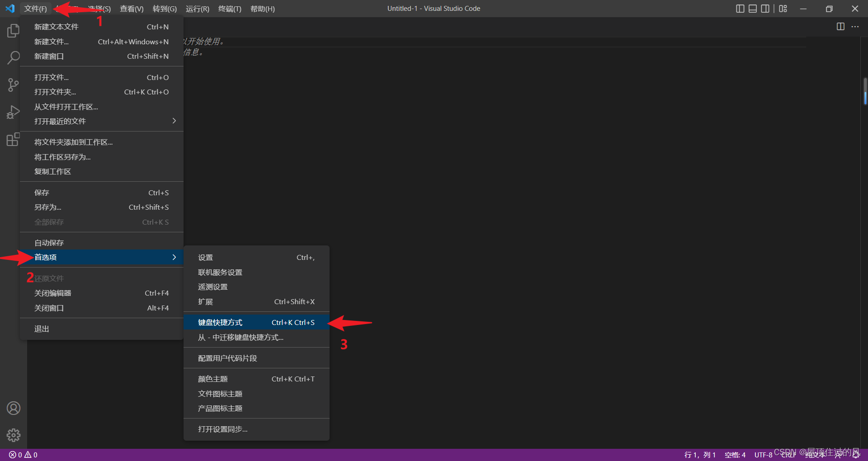Open 设置 from preferences submenu
This screenshot has height=461, width=868.
point(256,257)
